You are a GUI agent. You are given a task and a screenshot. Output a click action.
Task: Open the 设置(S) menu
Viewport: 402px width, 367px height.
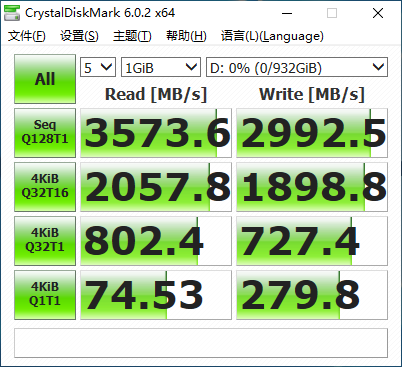tap(79, 36)
